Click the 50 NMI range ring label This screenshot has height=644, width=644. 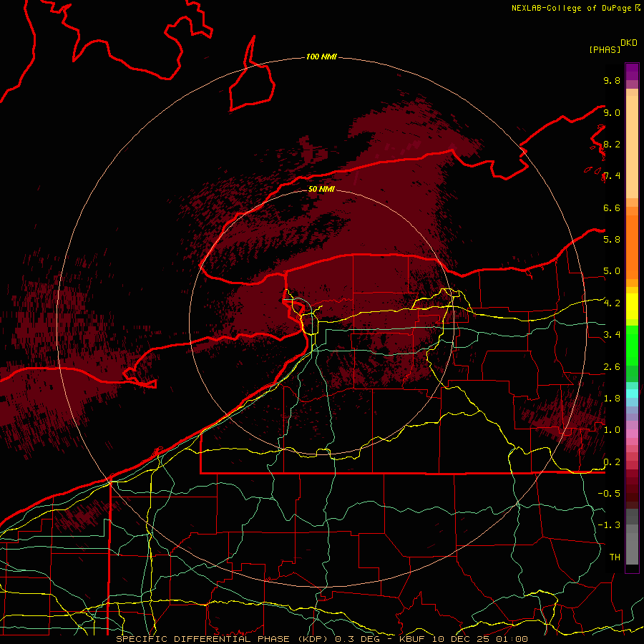pyautogui.click(x=321, y=190)
